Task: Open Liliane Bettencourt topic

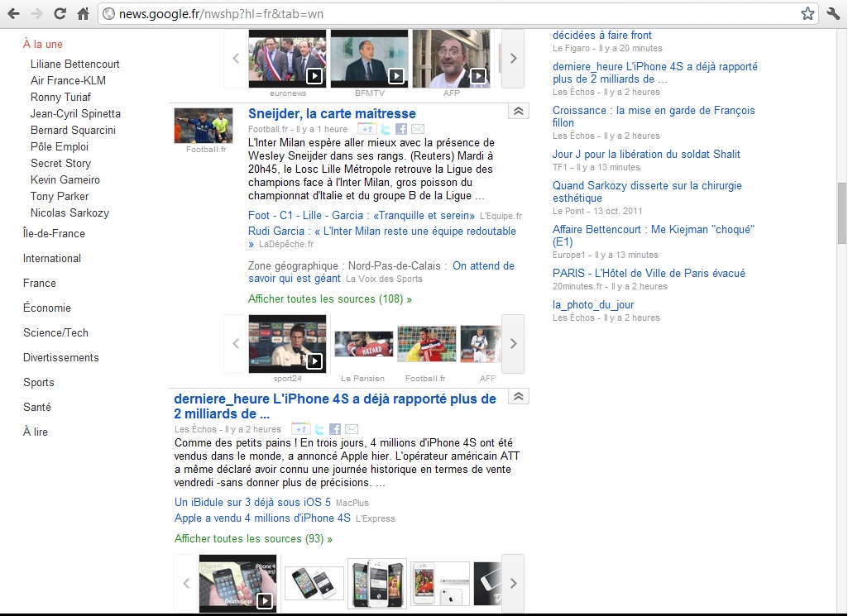Action: click(75, 64)
